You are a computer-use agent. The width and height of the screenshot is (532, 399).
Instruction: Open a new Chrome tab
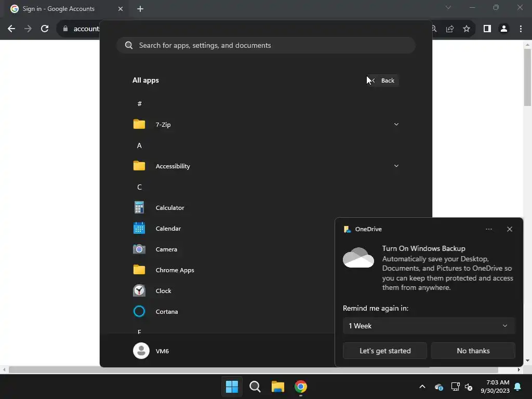[x=140, y=9]
